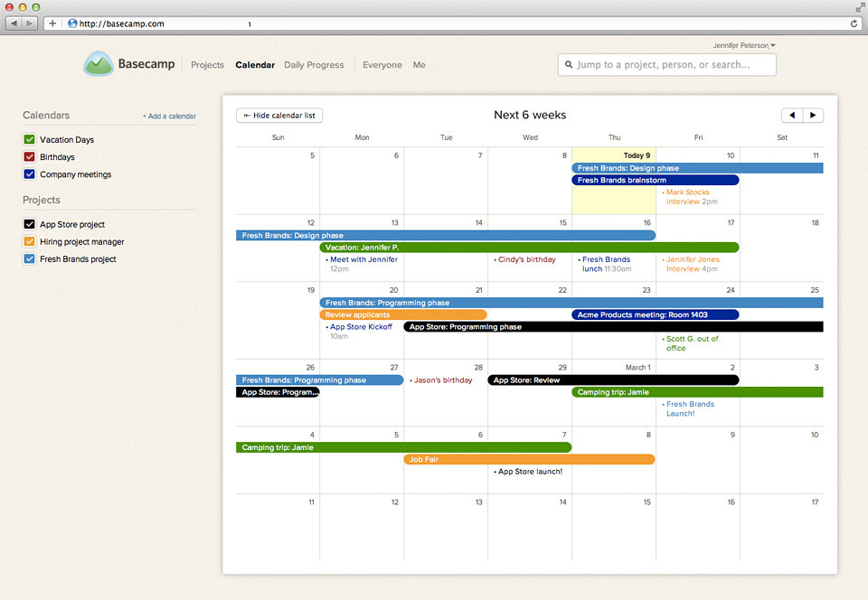Toggle the Hiring project manager checkbox
868x600 pixels.
29,242
